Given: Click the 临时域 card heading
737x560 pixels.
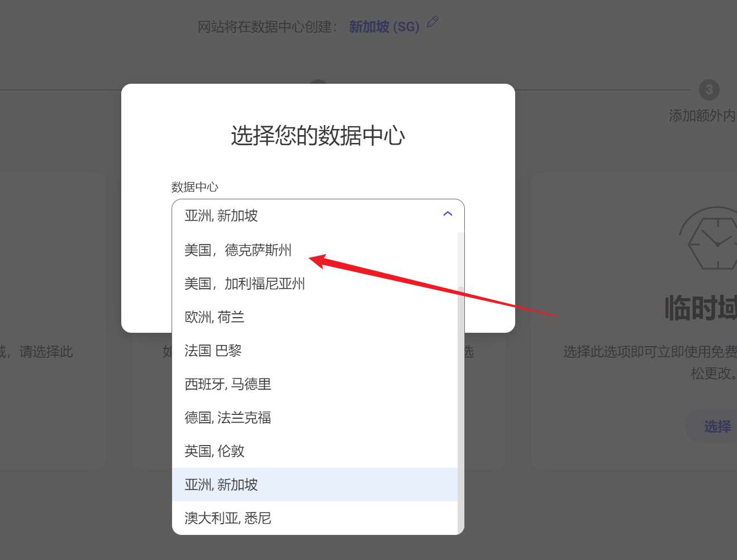Looking at the screenshot, I should tap(700, 308).
